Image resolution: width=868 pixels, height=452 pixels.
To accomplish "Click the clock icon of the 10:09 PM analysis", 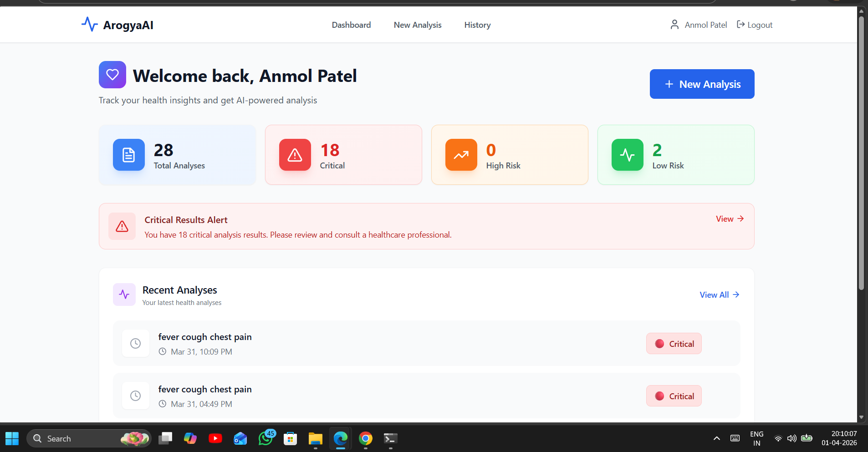I will (136, 343).
